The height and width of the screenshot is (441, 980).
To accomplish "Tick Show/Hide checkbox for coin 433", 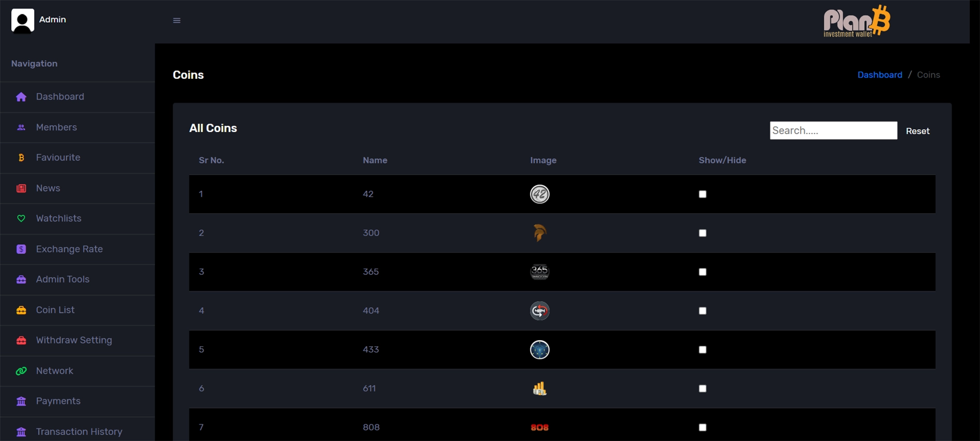I will click(x=703, y=349).
